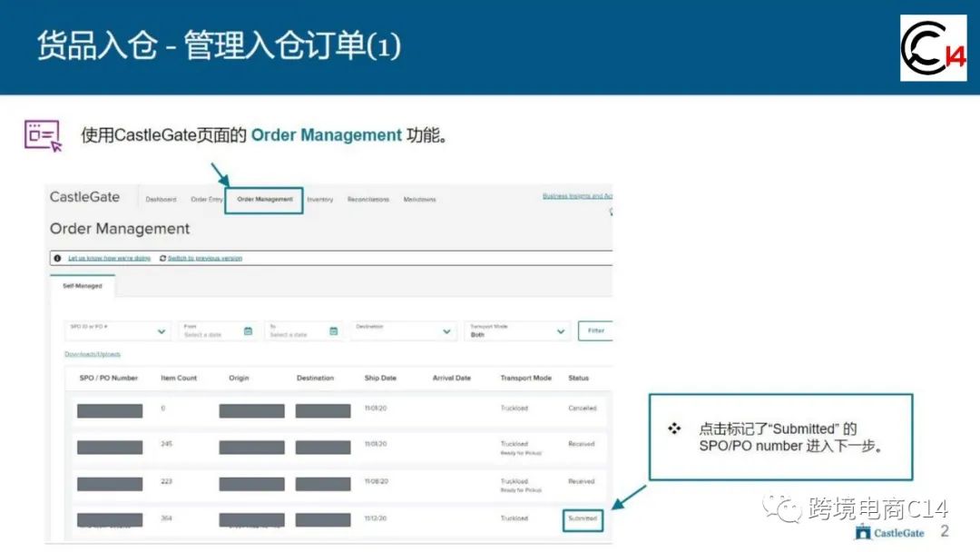The height and width of the screenshot is (552, 980).
Task: Open the Business Insights link at top right
Action: coord(577,196)
